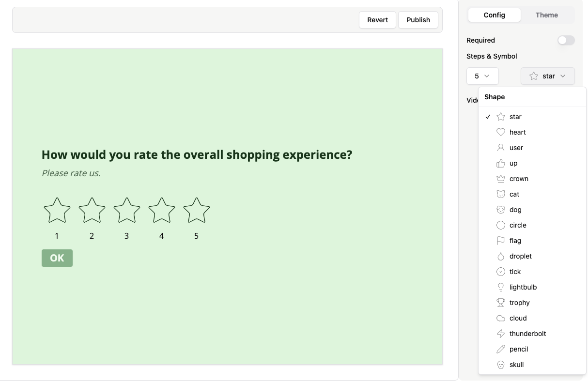Select the cat shape entry
588x383 pixels.
[514, 194]
